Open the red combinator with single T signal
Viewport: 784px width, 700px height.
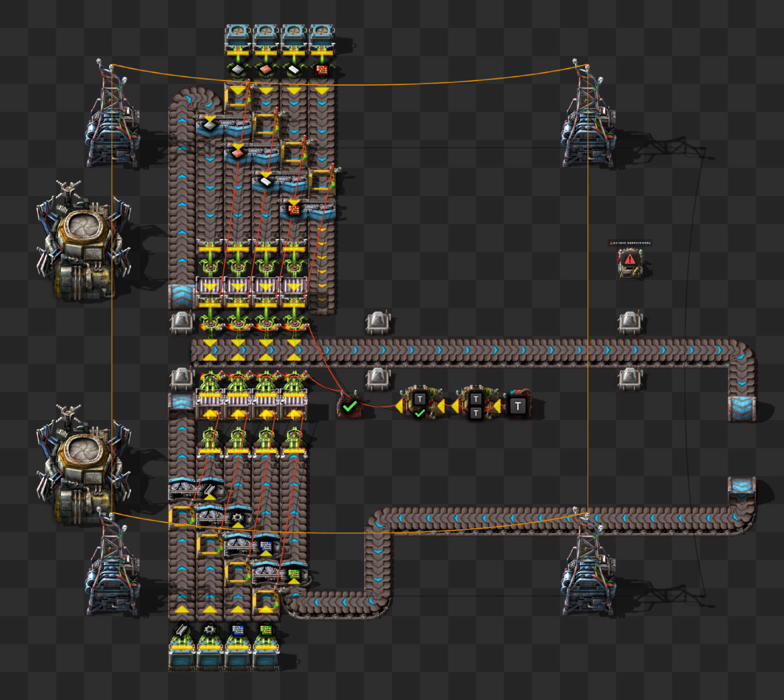[x=517, y=406]
